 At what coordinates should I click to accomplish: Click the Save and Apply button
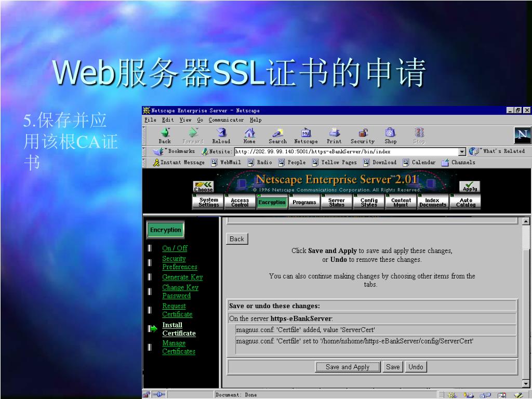348,367
